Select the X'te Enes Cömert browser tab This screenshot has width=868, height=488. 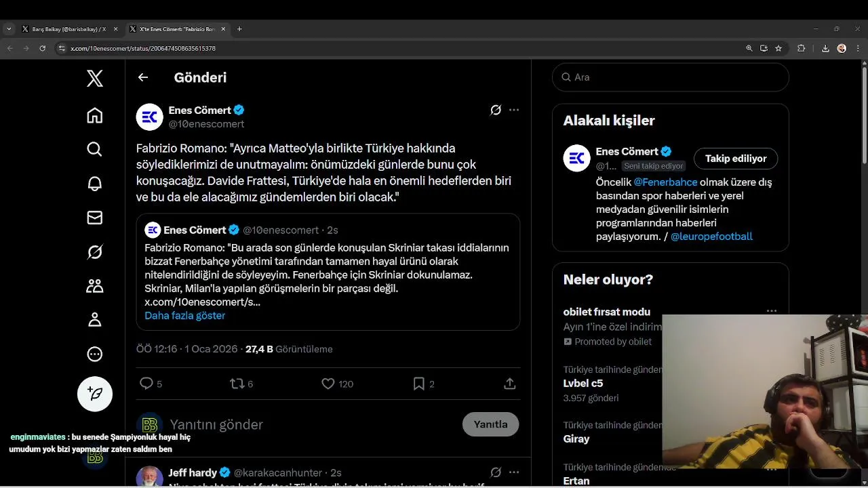pyautogui.click(x=178, y=29)
